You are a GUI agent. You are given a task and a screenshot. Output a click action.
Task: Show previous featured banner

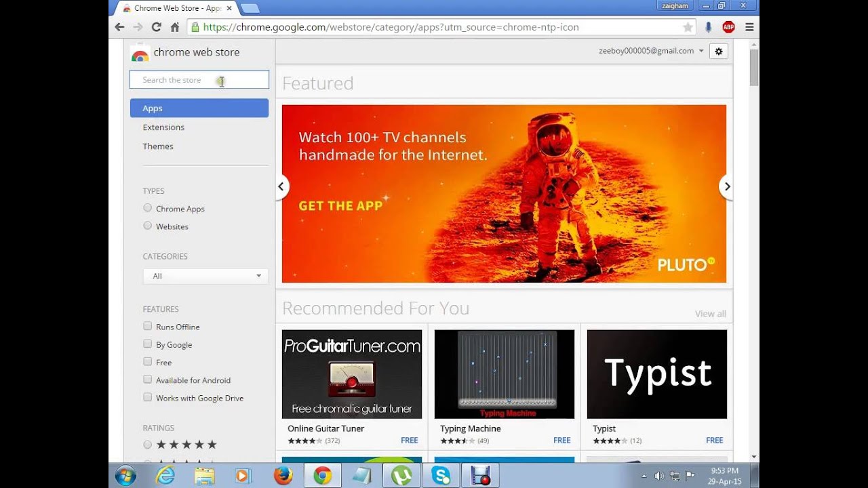(x=281, y=186)
